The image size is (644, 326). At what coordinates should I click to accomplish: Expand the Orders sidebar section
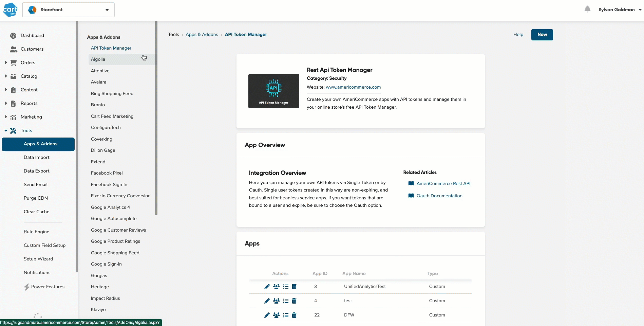tap(6, 62)
